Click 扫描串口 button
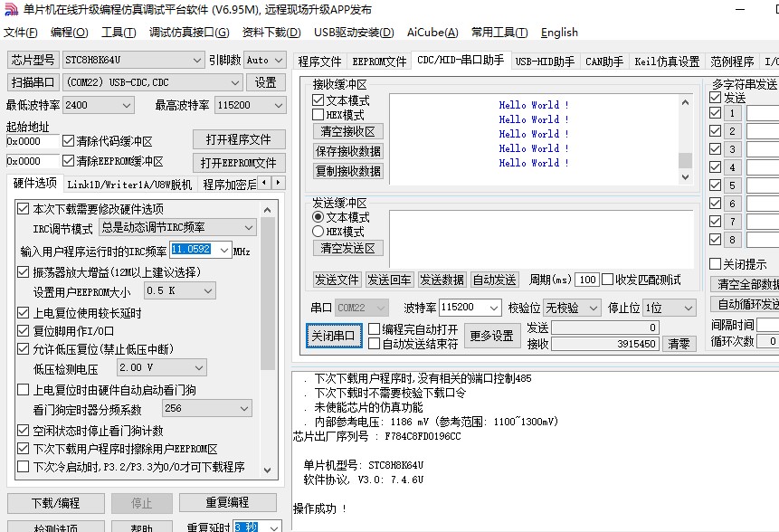 point(33,82)
